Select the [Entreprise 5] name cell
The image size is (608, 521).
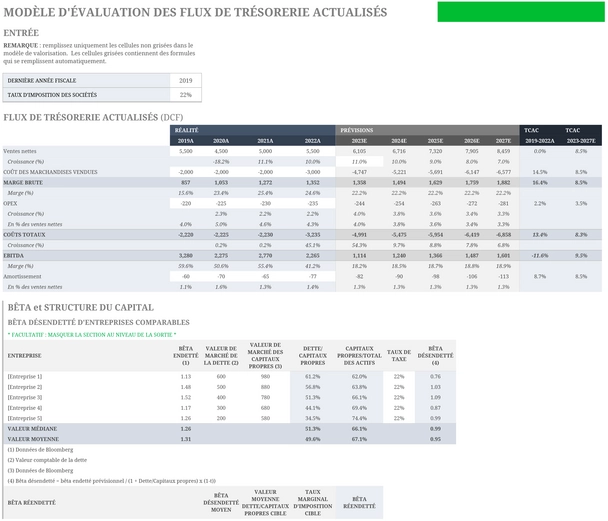coord(25,419)
